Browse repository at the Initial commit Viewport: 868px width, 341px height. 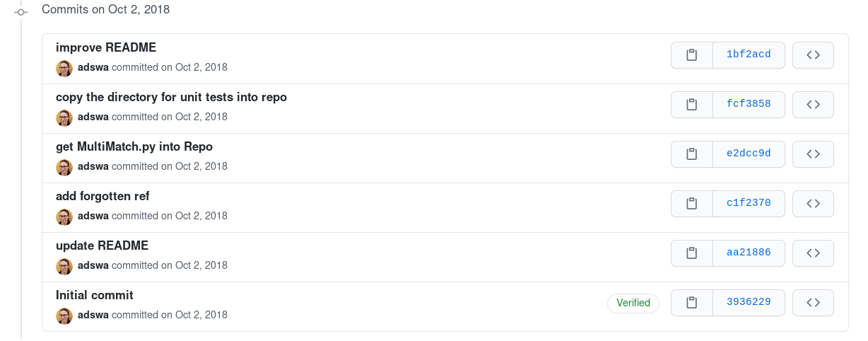813,303
